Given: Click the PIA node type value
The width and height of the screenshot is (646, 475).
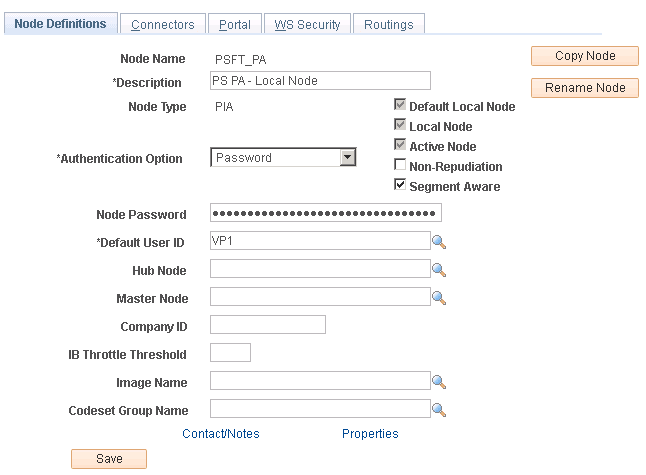Looking at the screenshot, I should point(224,107).
